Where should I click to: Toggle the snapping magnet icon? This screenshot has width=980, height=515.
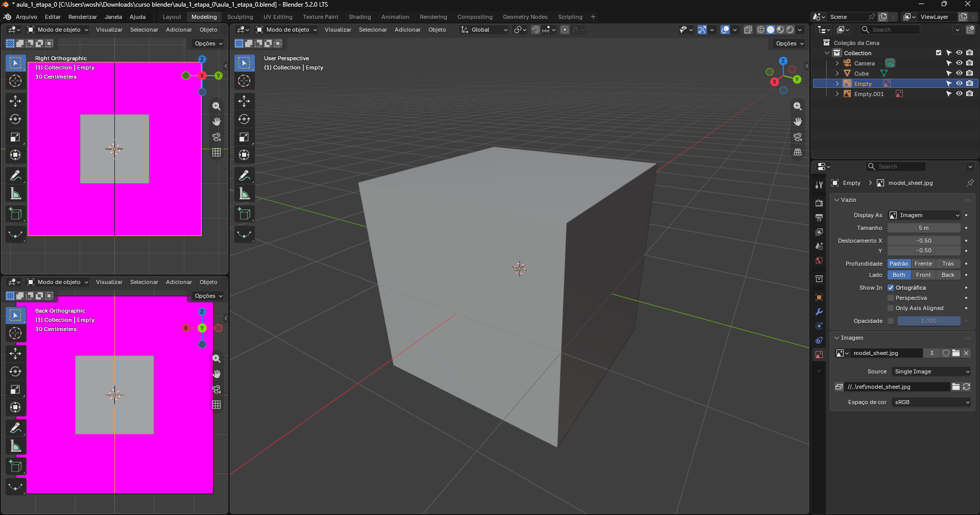535,30
